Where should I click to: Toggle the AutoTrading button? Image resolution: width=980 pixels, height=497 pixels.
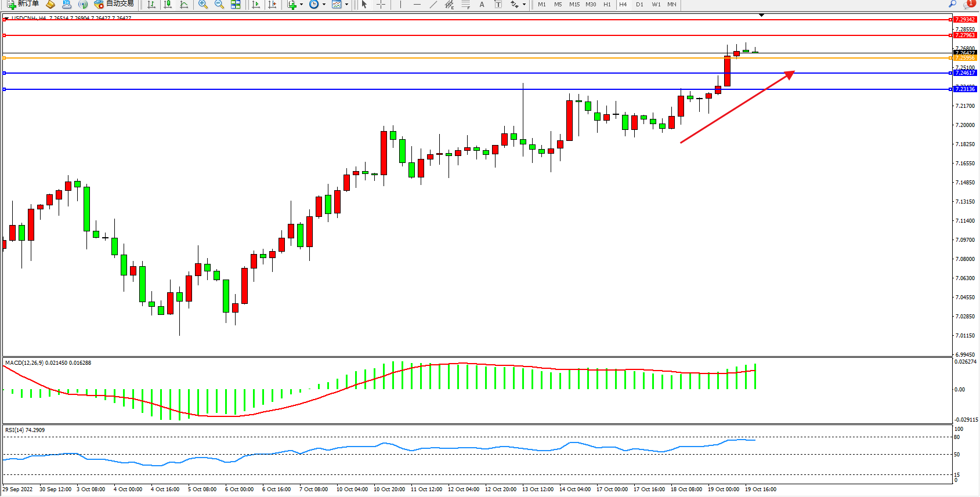click(114, 4)
